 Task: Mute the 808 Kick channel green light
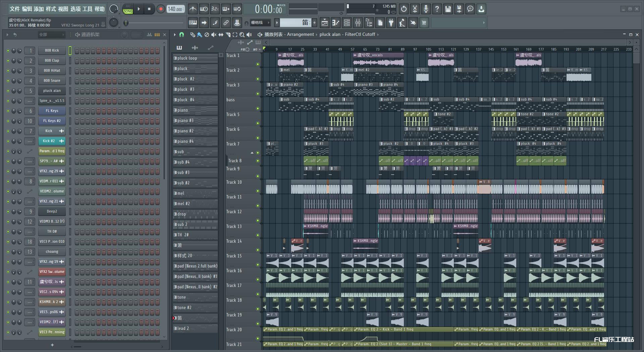(x=8, y=51)
